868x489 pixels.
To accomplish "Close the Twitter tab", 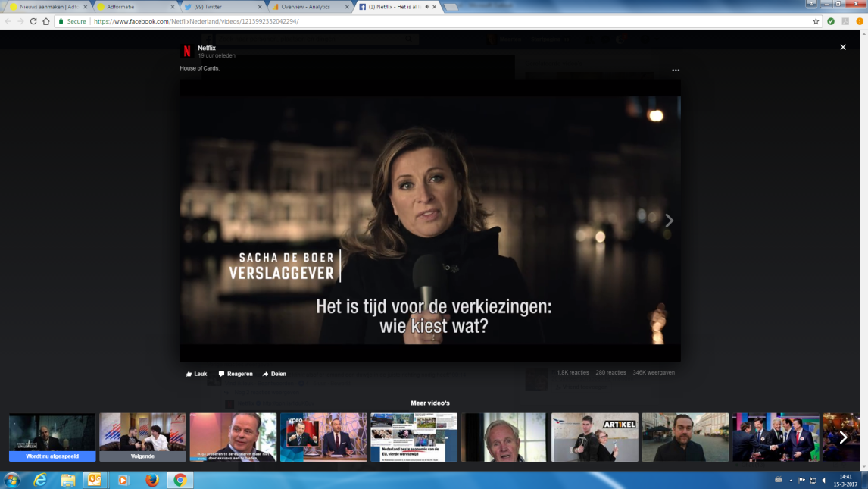I will pos(260,7).
